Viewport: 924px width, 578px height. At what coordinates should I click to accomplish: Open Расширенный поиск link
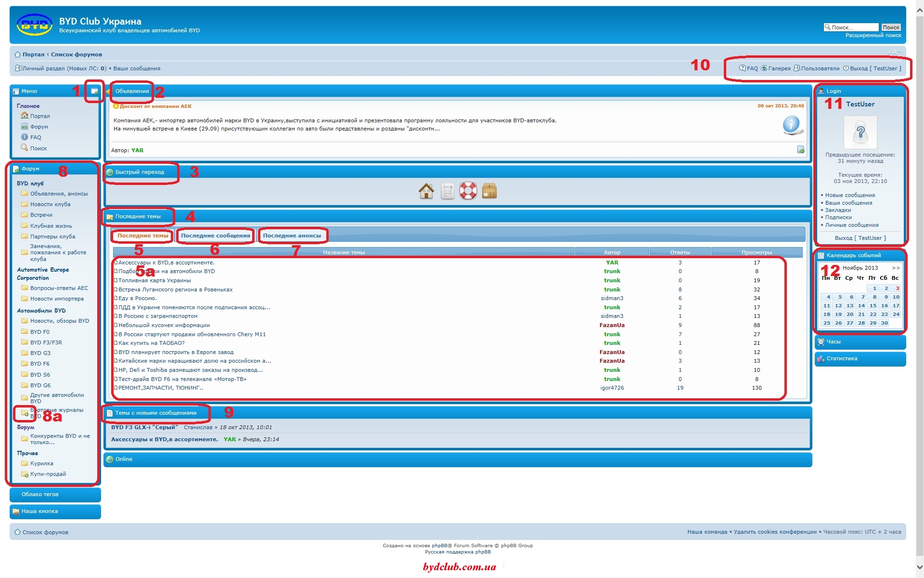[x=873, y=35]
